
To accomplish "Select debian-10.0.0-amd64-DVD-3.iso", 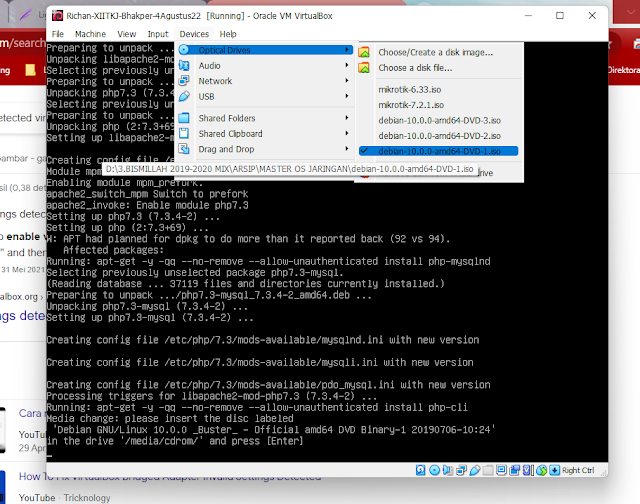I will pyautogui.click(x=439, y=120).
